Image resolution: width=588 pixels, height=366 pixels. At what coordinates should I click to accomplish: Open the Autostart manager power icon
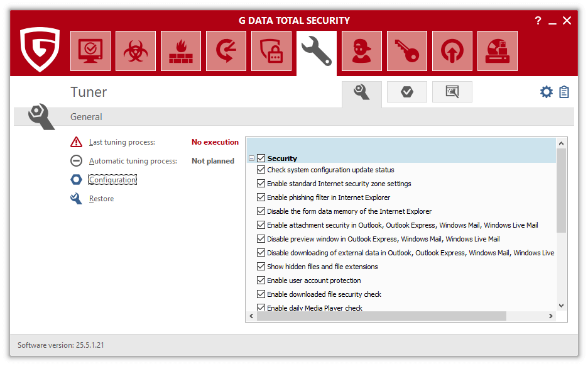[452, 51]
